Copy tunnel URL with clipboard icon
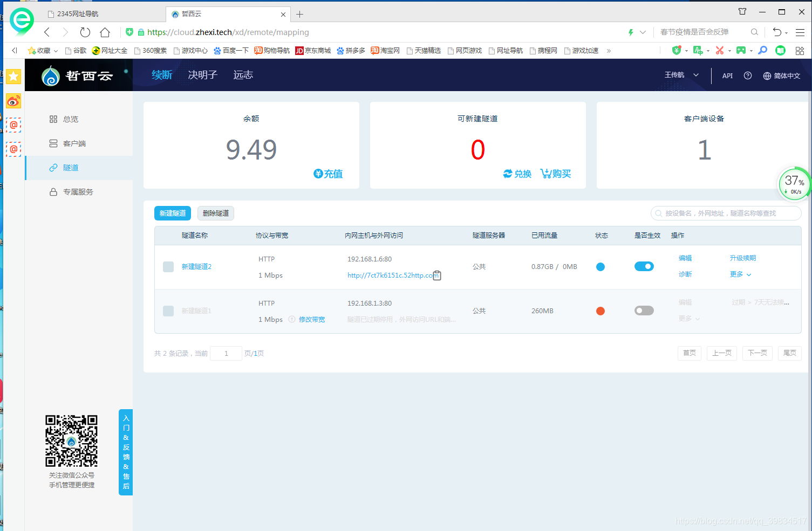This screenshot has height=531, width=812. click(x=437, y=275)
